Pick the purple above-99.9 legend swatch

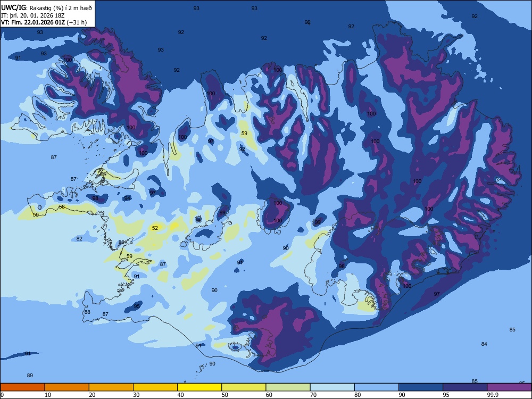pos(509,387)
